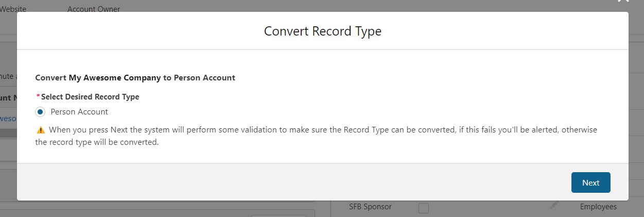The width and height of the screenshot is (644, 217).
Task: Click the dimmed backdrop right of Account Owner
Action: [360, 6]
